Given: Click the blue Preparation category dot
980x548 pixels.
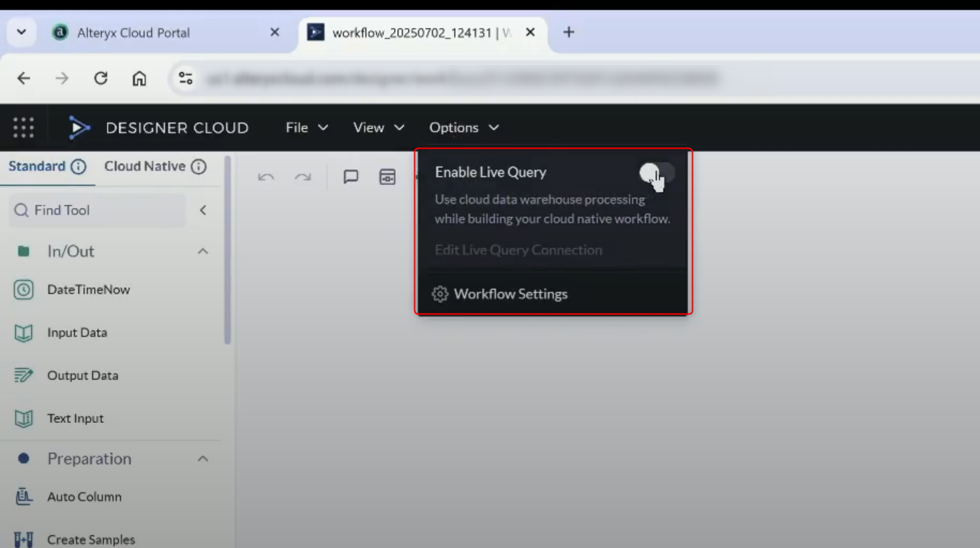Looking at the screenshot, I should point(24,459).
